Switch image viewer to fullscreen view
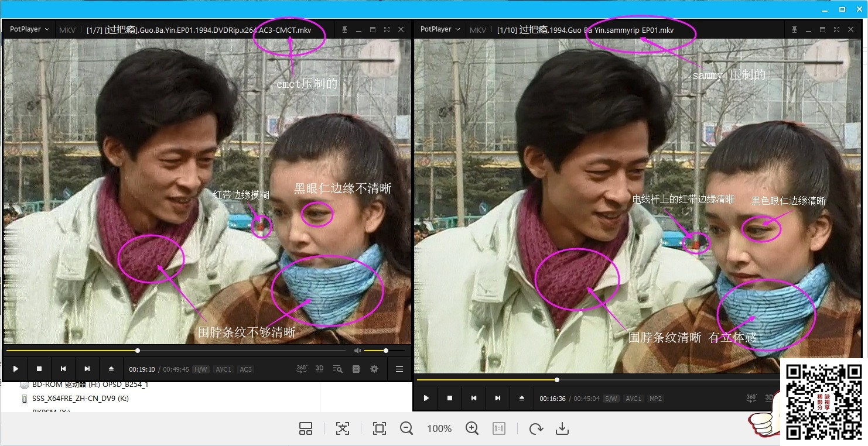 pos(380,428)
